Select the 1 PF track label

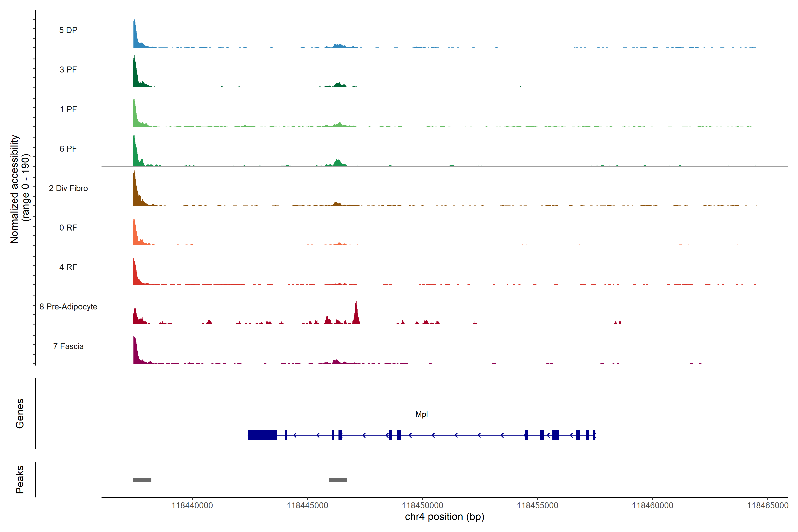coord(68,109)
